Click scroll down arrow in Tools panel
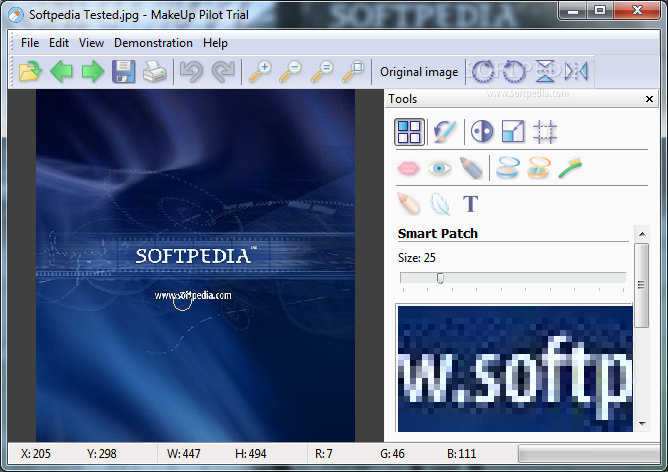The image size is (668, 472). pyautogui.click(x=642, y=424)
